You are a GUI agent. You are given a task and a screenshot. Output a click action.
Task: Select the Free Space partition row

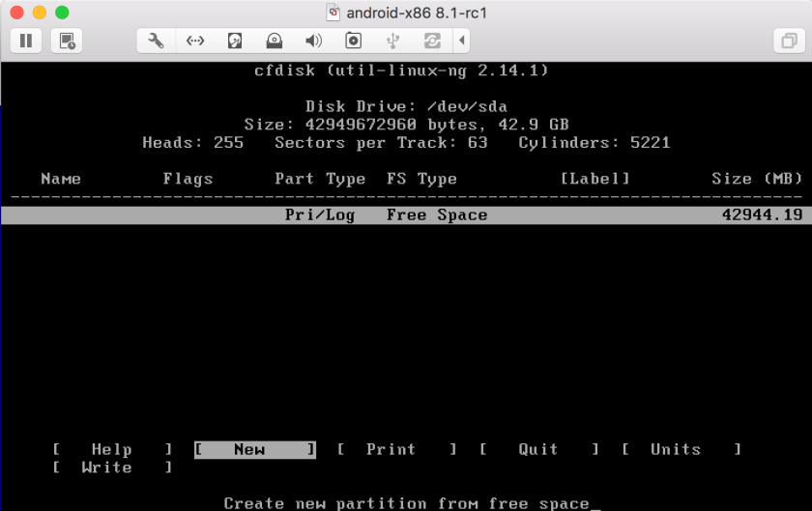406,215
